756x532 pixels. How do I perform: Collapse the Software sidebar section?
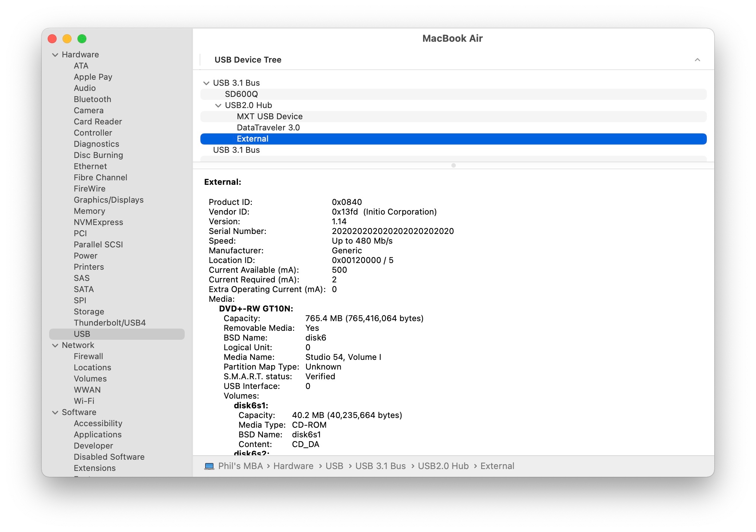coord(55,412)
